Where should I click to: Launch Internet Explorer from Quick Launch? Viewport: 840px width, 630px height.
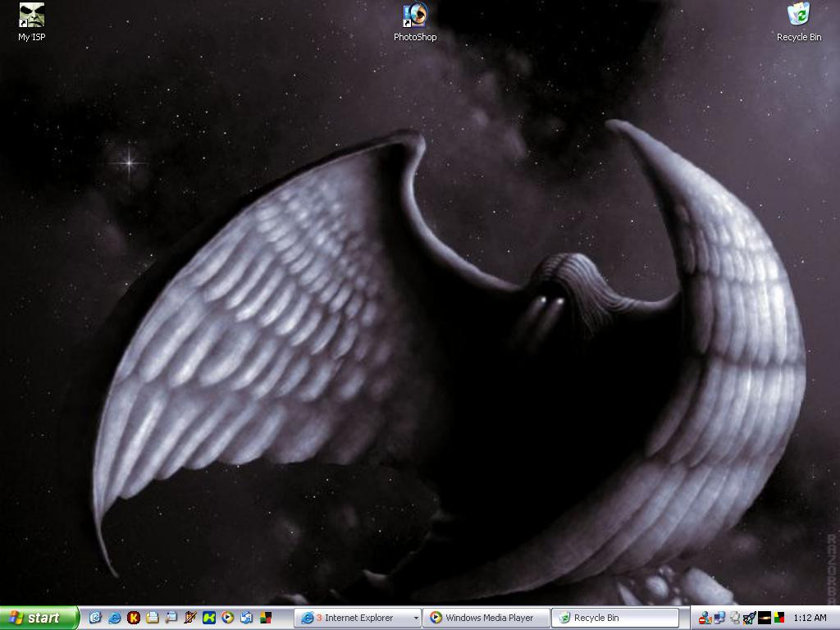pyautogui.click(x=115, y=618)
